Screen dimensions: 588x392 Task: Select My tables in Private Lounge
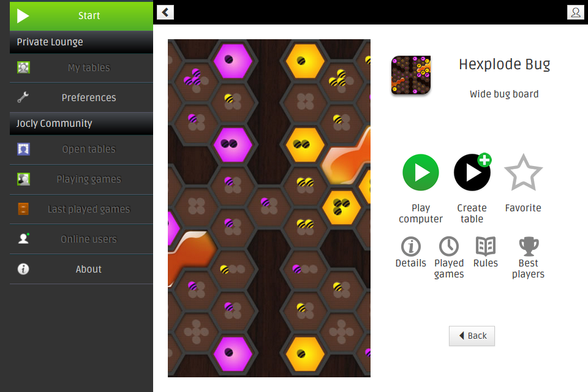pos(81,67)
